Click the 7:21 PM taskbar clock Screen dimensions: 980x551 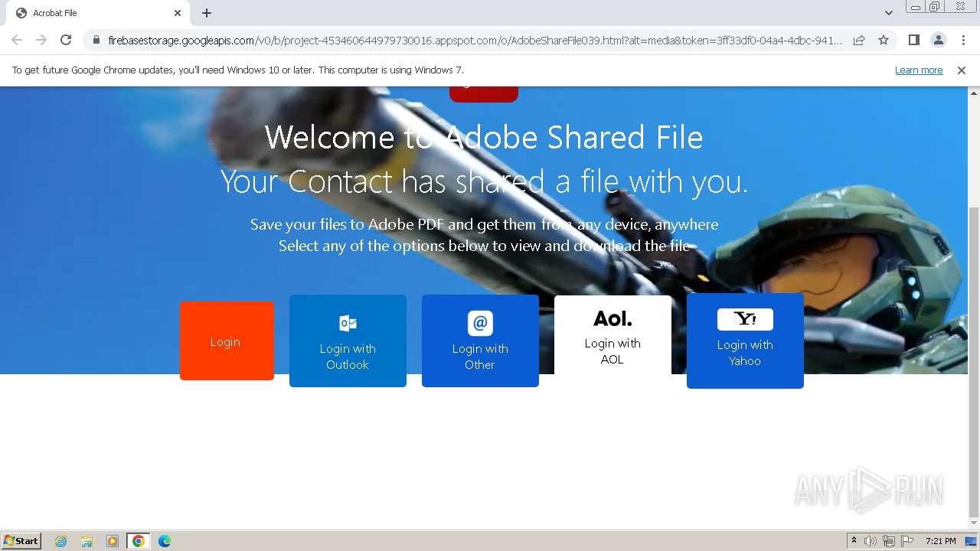tap(940, 541)
